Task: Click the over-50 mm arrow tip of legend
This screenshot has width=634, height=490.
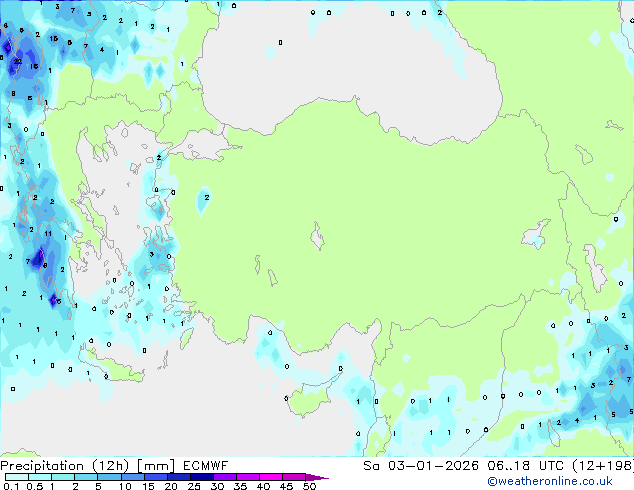Action: [x=317, y=477]
